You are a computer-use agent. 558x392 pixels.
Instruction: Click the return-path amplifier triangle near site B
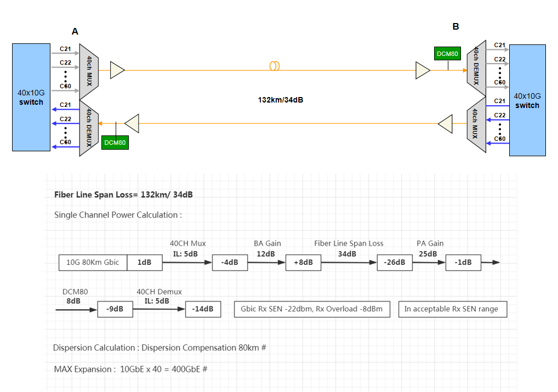446,124
